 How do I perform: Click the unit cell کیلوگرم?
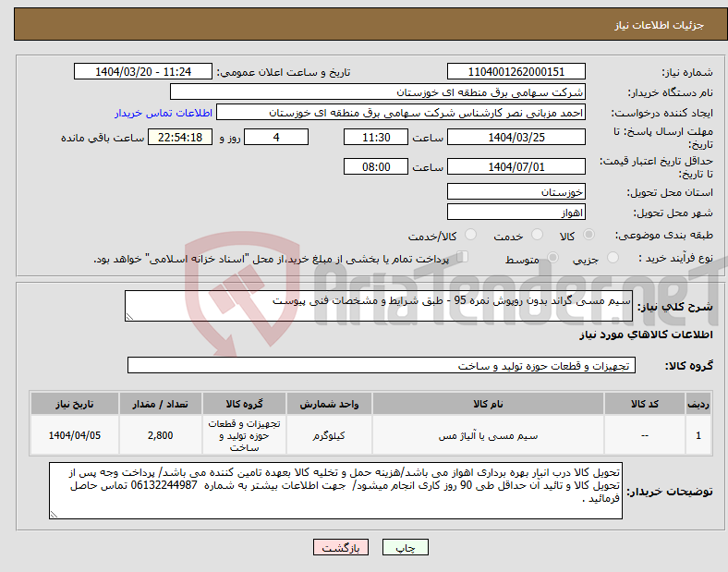[329, 435]
